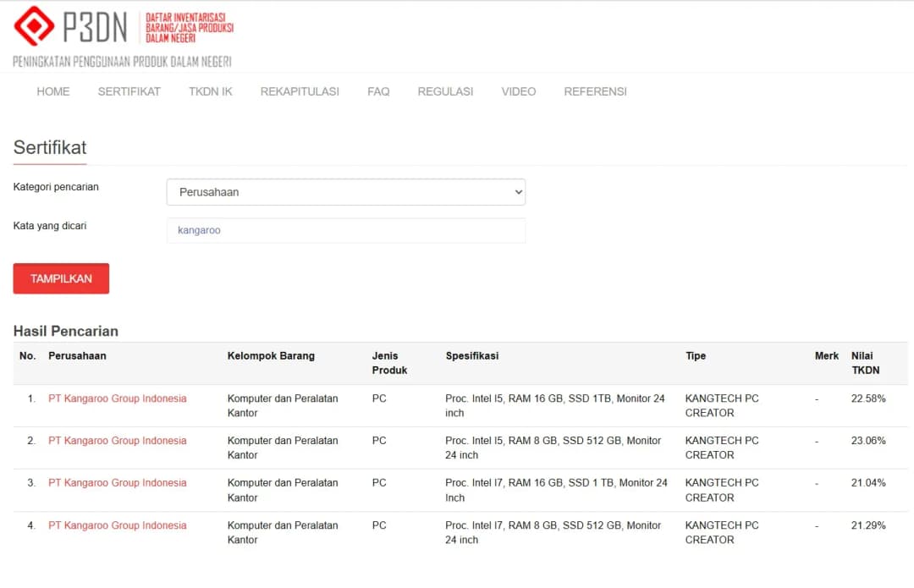Open PT Kangaroo Group Indonesia link in row 1
This screenshot has height=588, width=914.
pyautogui.click(x=117, y=398)
